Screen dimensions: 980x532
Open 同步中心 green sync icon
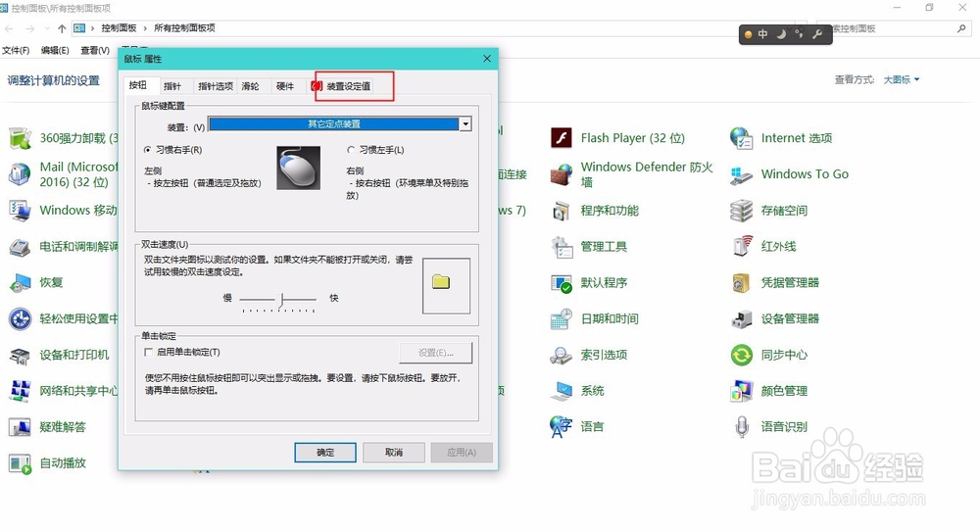pos(741,355)
